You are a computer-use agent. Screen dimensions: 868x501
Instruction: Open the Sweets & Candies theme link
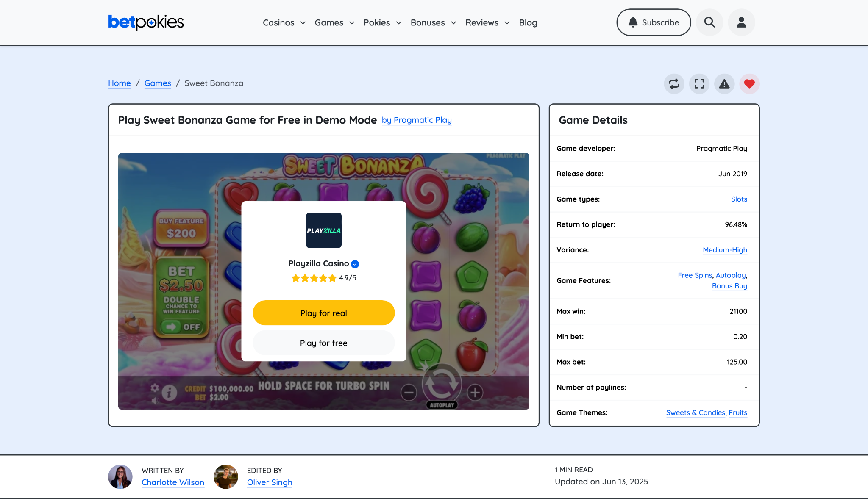pos(696,413)
